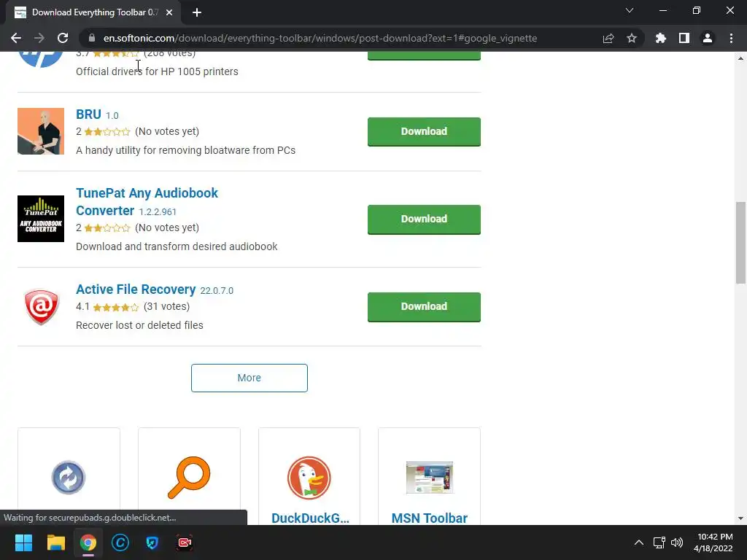Click the scrollbar up arrow
Screen dimensions: 747x560
pyautogui.click(x=740, y=58)
